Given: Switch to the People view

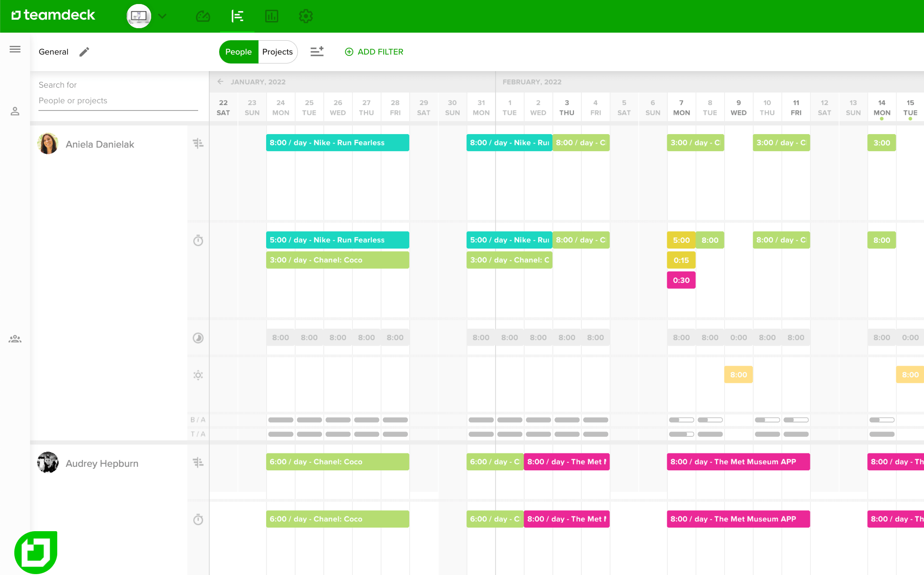Looking at the screenshot, I should pos(238,52).
